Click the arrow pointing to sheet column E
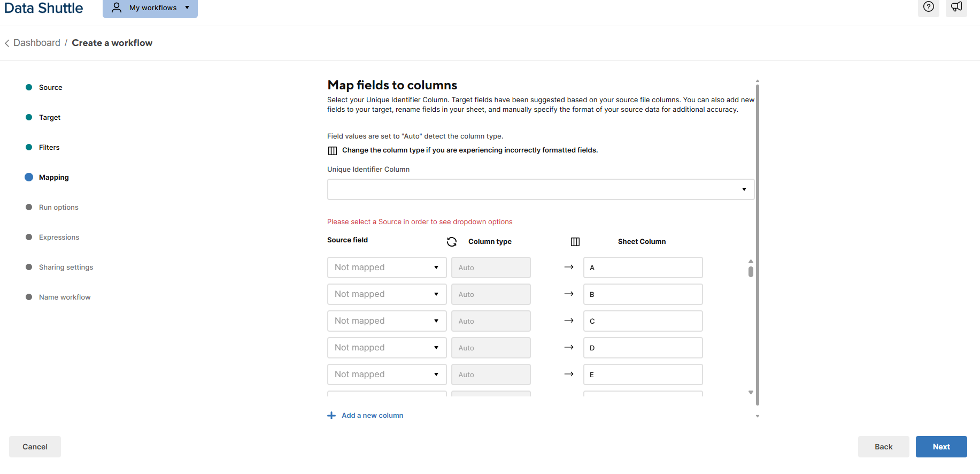 click(x=569, y=374)
